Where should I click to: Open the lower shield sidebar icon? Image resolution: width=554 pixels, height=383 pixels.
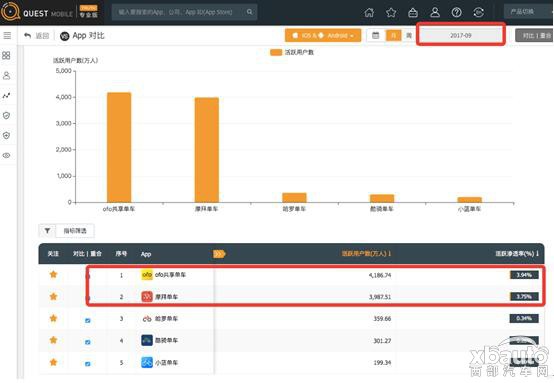pos(6,135)
